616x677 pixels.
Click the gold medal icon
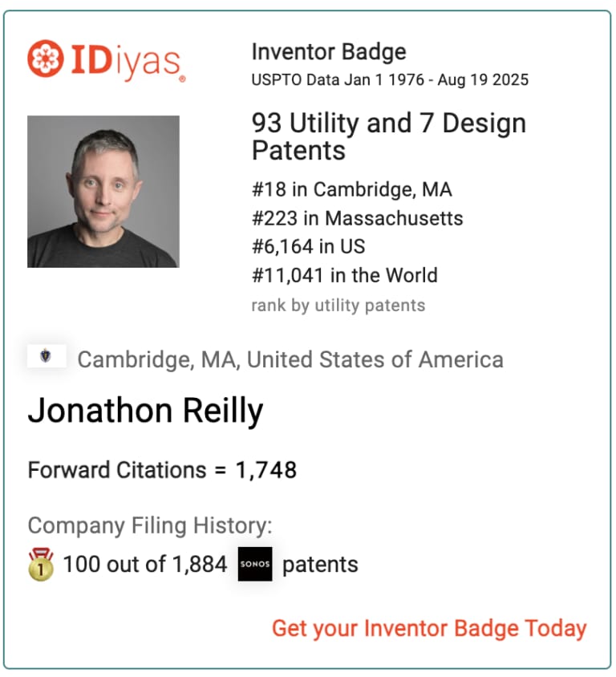(40, 564)
